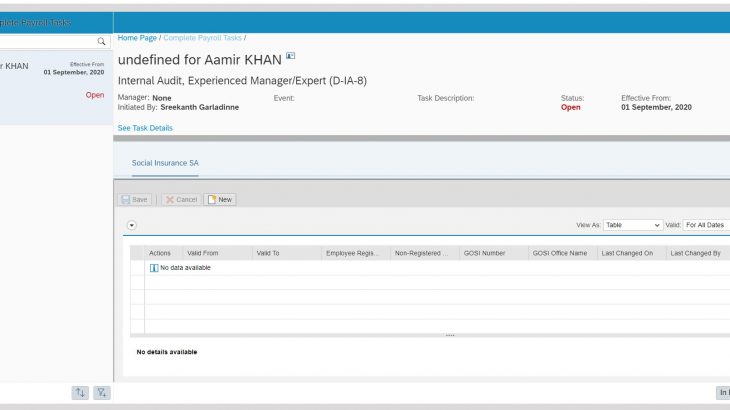Open the Valid For All Dates dropdown
The height and width of the screenshot is (410, 730).
pos(706,225)
